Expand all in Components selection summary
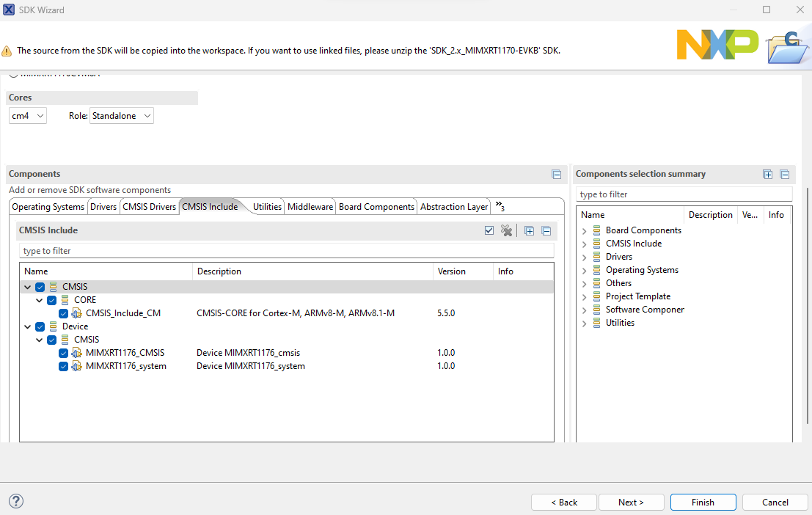The image size is (812, 515). coord(767,174)
